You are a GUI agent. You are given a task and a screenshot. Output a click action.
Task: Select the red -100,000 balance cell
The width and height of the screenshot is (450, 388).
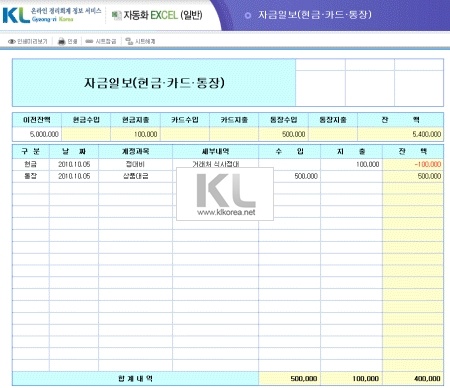[413, 164]
